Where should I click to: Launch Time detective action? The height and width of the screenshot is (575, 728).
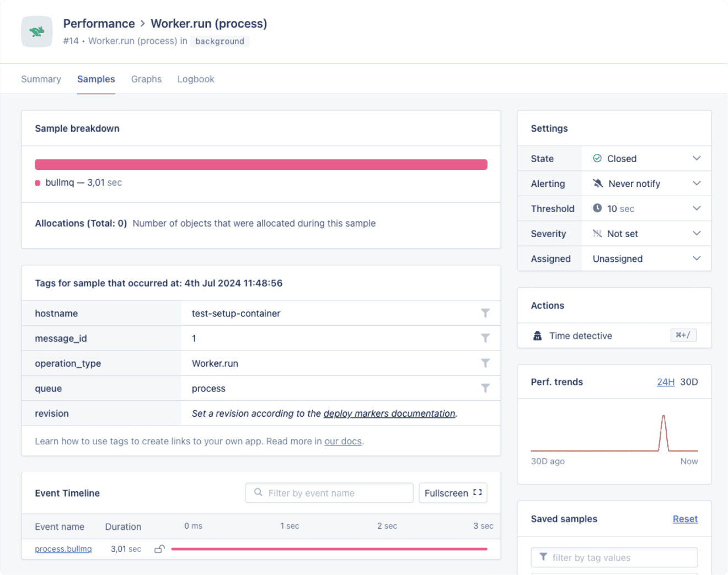614,336
